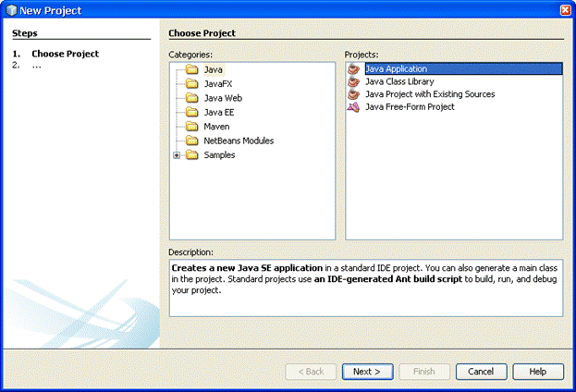The width and height of the screenshot is (576, 392).
Task: Click the JavaFX folder icon
Action: coord(191,84)
